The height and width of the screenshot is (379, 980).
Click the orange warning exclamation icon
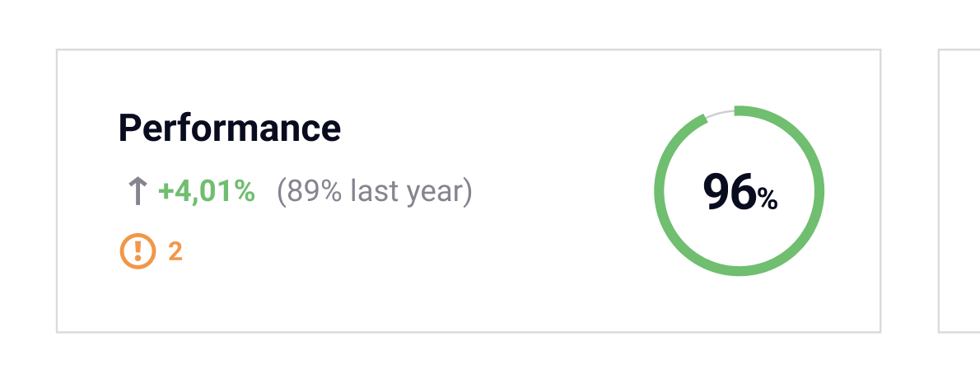point(137,251)
